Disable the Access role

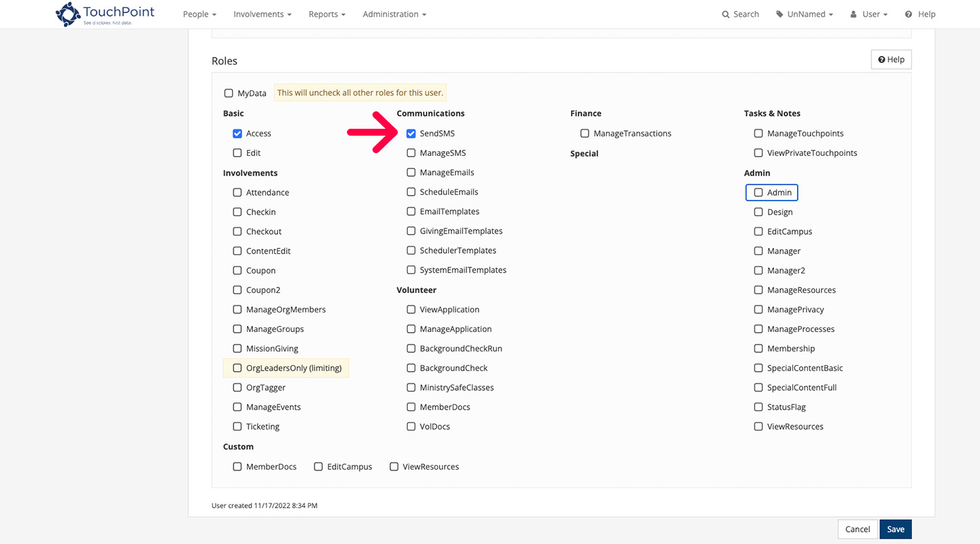(238, 133)
